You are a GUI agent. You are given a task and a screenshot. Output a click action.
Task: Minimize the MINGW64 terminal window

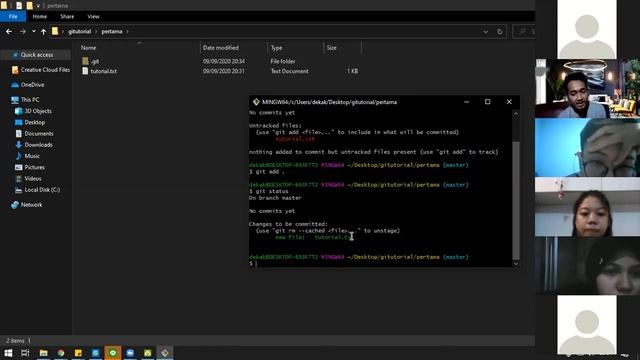(x=467, y=102)
